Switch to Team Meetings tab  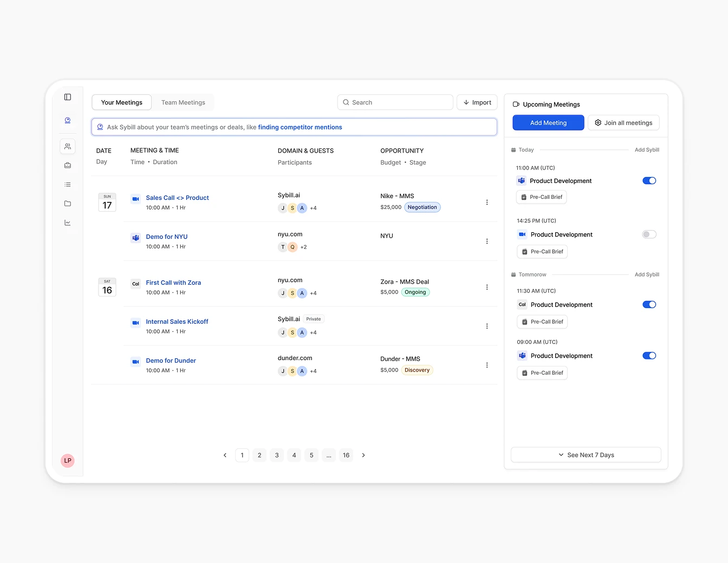click(183, 102)
